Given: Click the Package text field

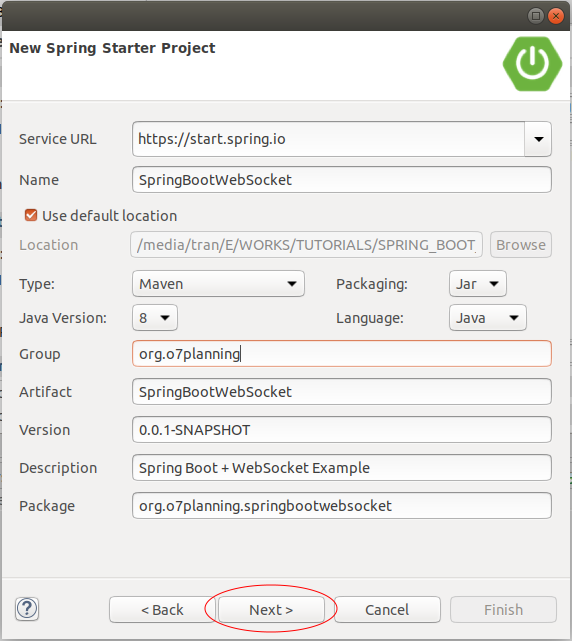Looking at the screenshot, I should [342, 506].
